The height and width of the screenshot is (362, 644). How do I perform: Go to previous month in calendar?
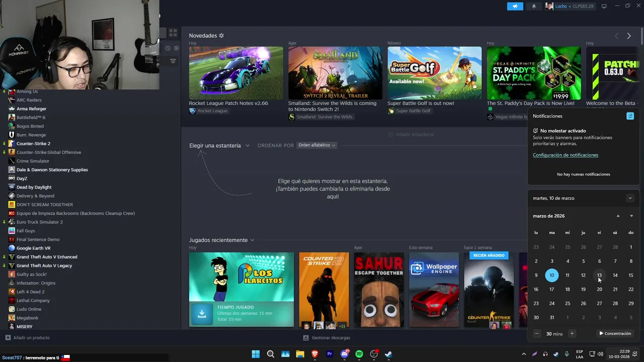[x=618, y=216]
